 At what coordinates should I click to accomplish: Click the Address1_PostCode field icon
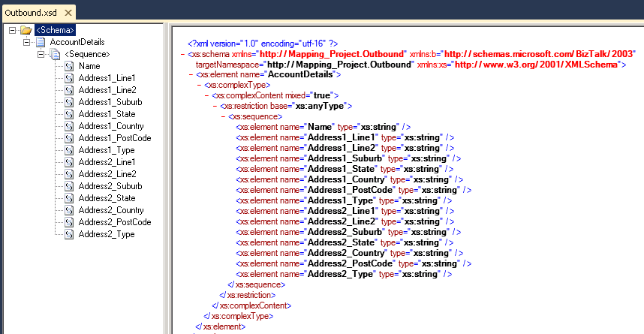(x=68, y=138)
